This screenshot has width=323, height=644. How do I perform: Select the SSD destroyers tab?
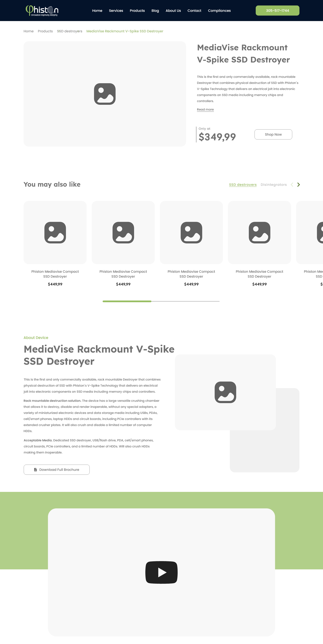(x=243, y=185)
